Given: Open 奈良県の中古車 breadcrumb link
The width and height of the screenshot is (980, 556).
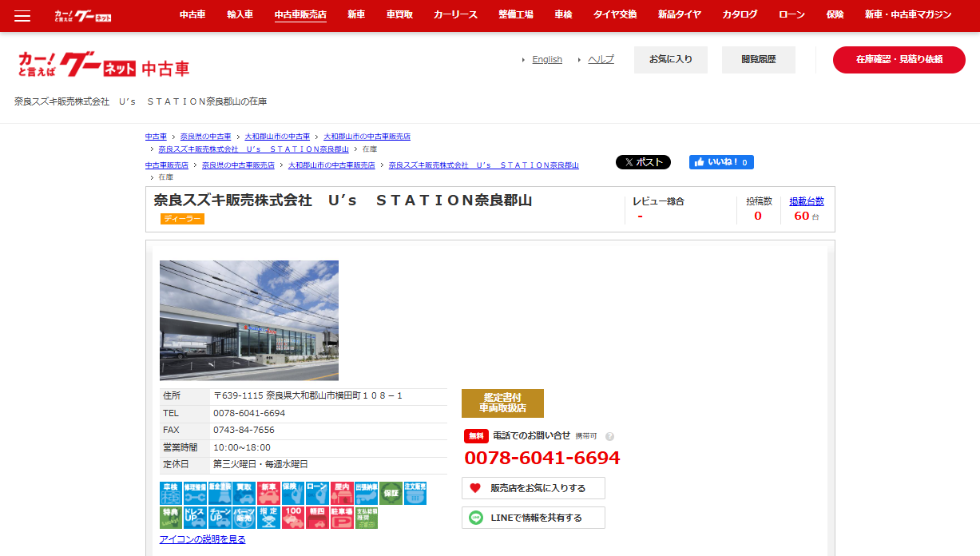Looking at the screenshot, I should (205, 137).
